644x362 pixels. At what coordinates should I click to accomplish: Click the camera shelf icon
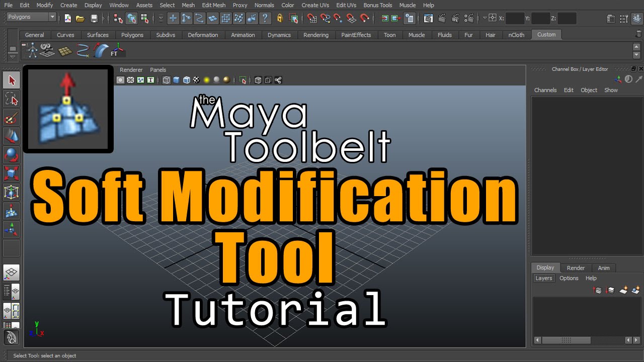point(48,50)
